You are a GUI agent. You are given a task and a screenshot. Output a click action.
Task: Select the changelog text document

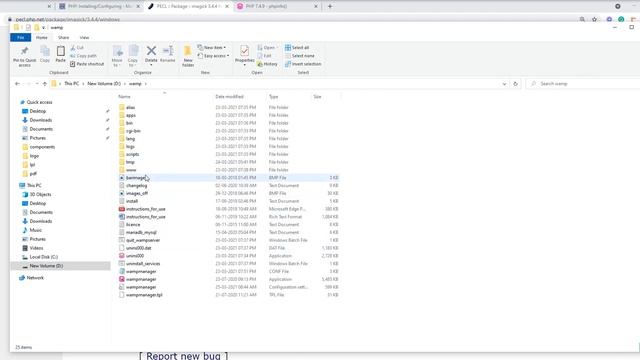(136, 186)
